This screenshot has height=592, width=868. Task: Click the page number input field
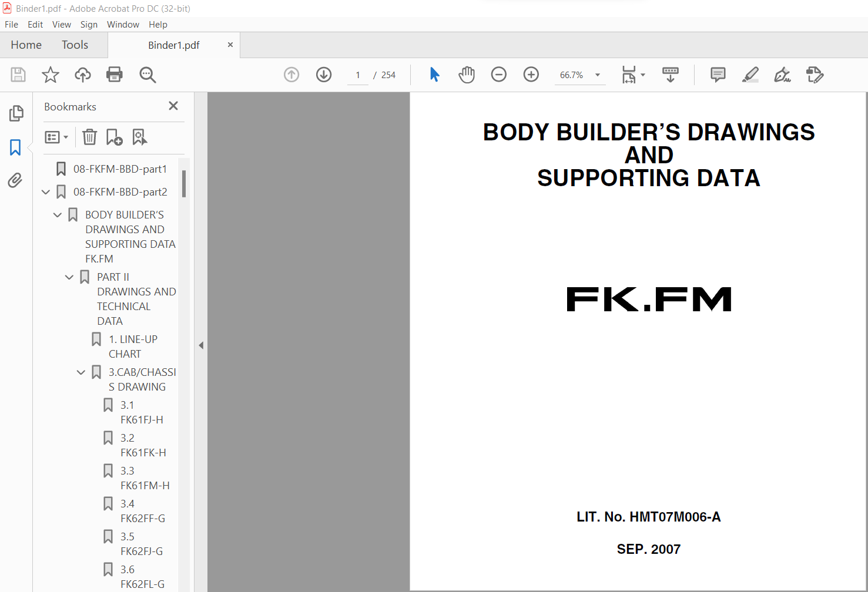coord(358,75)
